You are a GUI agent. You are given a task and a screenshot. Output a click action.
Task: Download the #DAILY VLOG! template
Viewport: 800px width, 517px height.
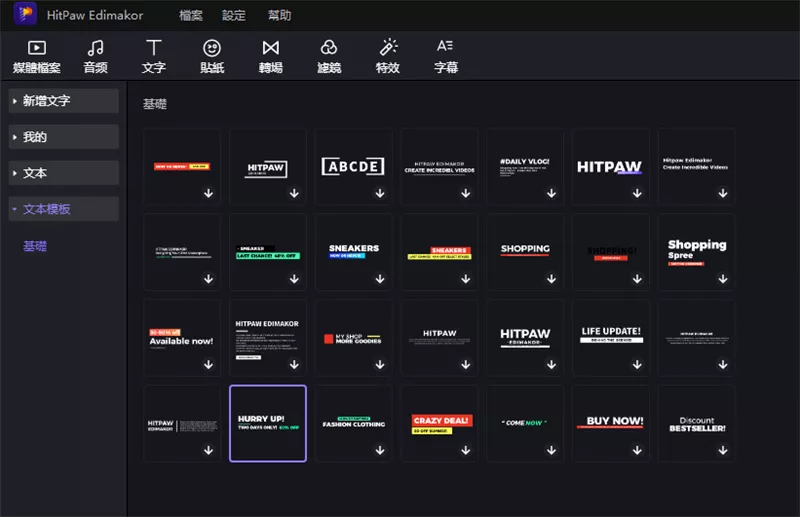click(552, 193)
